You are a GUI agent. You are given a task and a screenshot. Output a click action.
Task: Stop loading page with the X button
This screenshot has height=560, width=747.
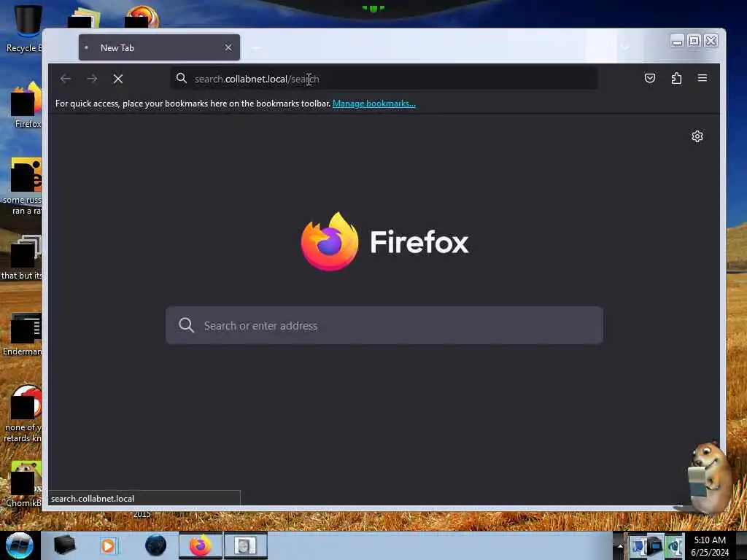(118, 79)
